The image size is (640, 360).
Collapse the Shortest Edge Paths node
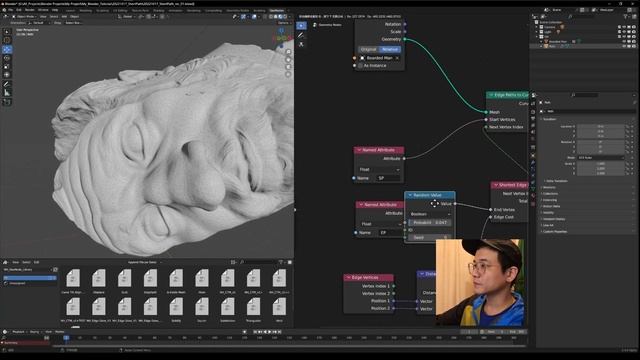[496, 185]
